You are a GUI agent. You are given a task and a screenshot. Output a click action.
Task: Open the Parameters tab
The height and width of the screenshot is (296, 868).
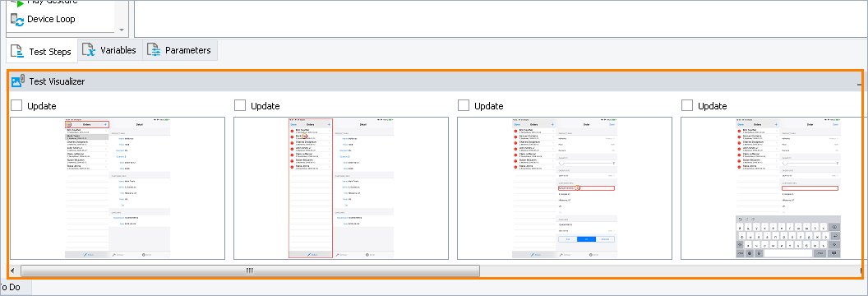click(x=181, y=50)
